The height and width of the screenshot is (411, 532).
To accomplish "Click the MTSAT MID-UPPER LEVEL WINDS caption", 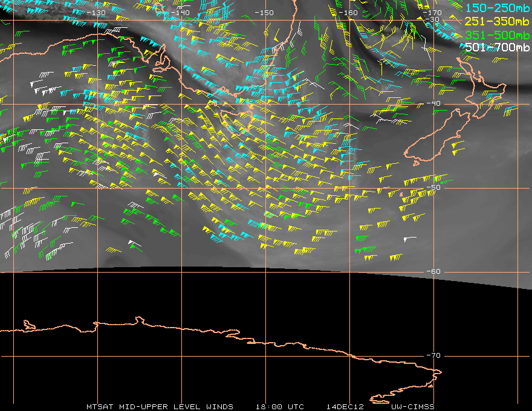I will 160,407.
